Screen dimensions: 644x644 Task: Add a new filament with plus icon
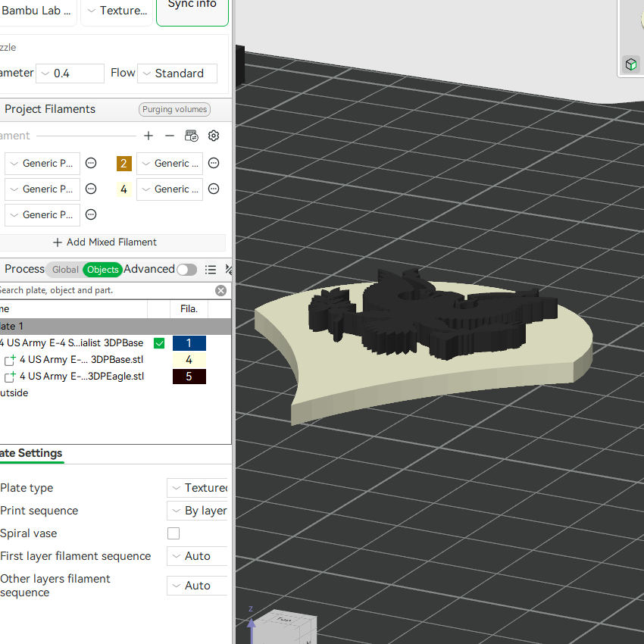coord(148,136)
